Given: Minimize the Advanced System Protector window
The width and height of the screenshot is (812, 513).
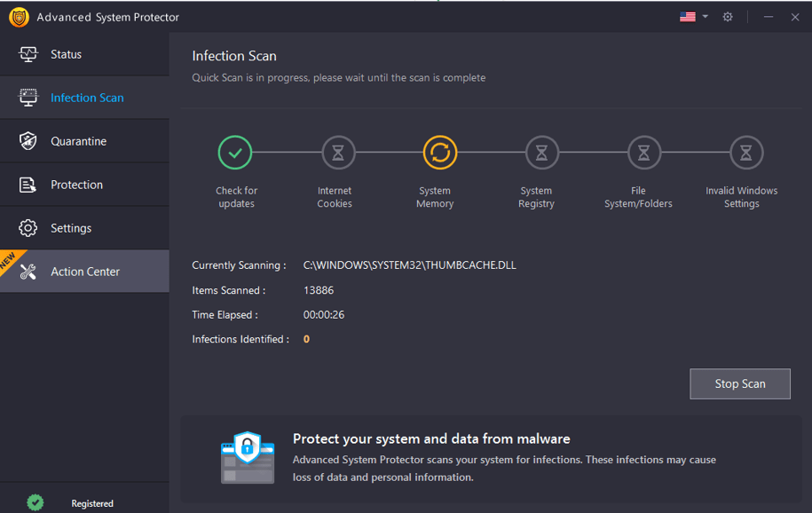Looking at the screenshot, I should (x=769, y=17).
